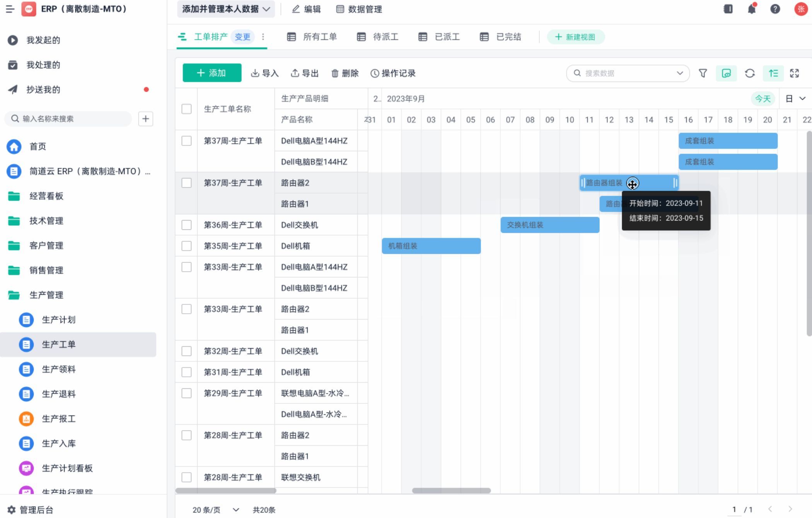This screenshot has width=812, height=518.
Task: Click the 交换机组装 Gantt bar
Action: tap(549, 225)
